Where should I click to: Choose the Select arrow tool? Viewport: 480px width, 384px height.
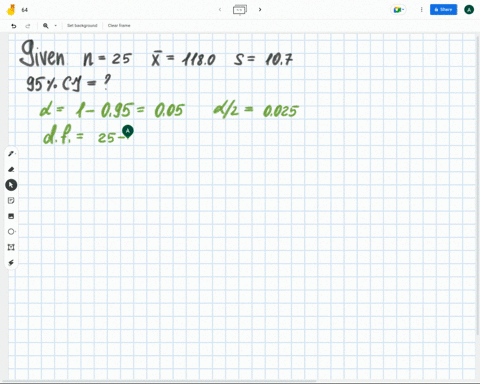tap(11, 185)
